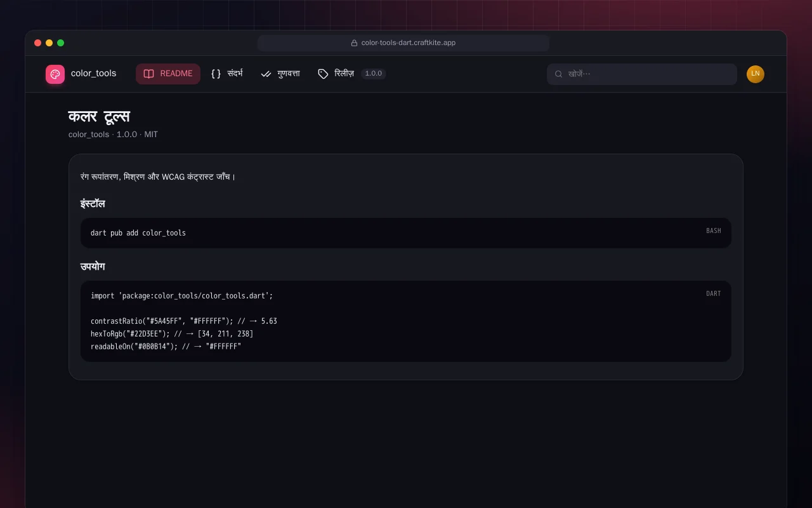The height and width of the screenshot is (508, 812).
Task: Click the lock icon in address bar
Action: click(355, 43)
